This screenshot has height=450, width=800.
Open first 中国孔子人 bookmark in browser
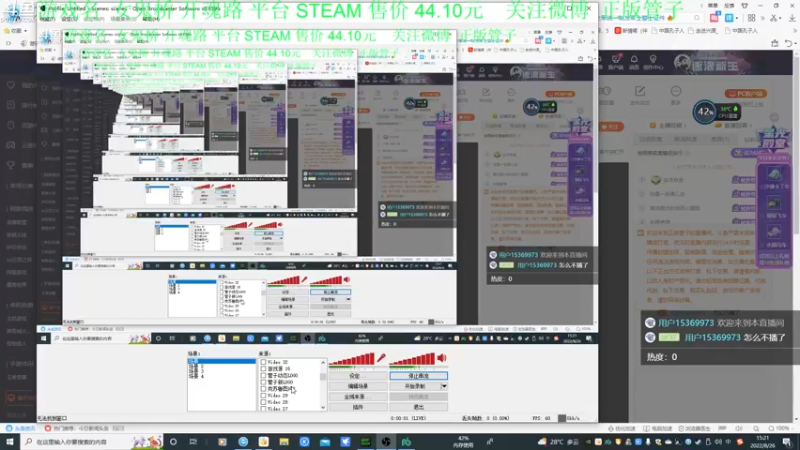coord(667,31)
